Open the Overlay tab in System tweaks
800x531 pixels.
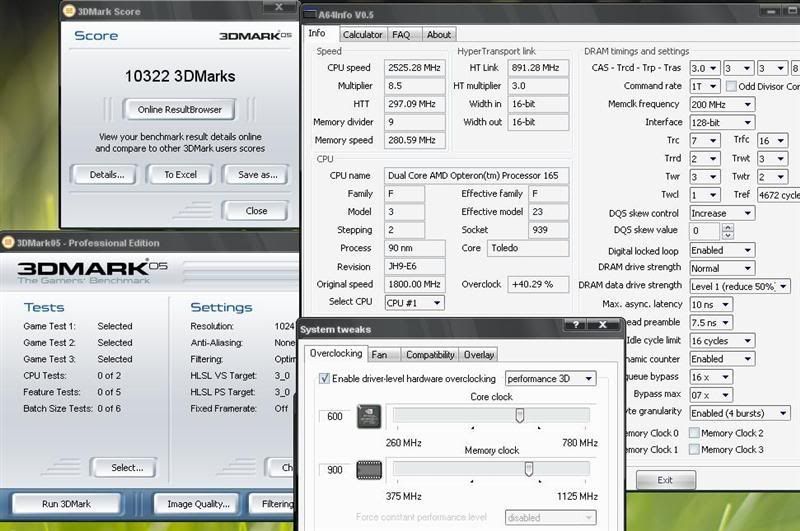tap(479, 355)
